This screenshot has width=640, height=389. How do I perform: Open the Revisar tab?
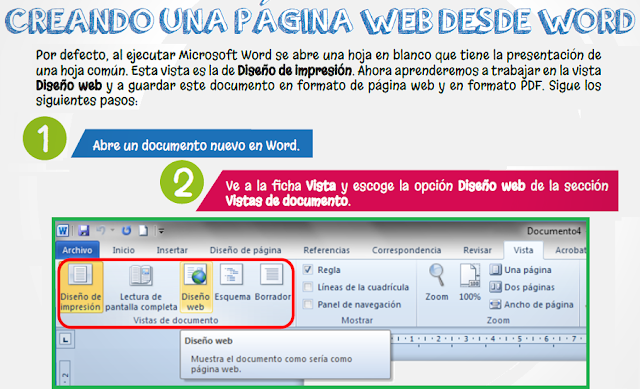[477, 250]
